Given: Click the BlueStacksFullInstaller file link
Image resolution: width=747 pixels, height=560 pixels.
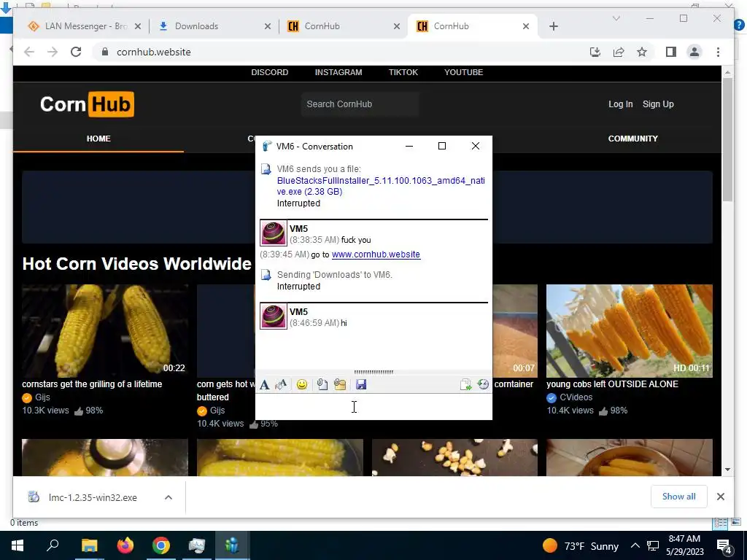Looking at the screenshot, I should click(381, 186).
